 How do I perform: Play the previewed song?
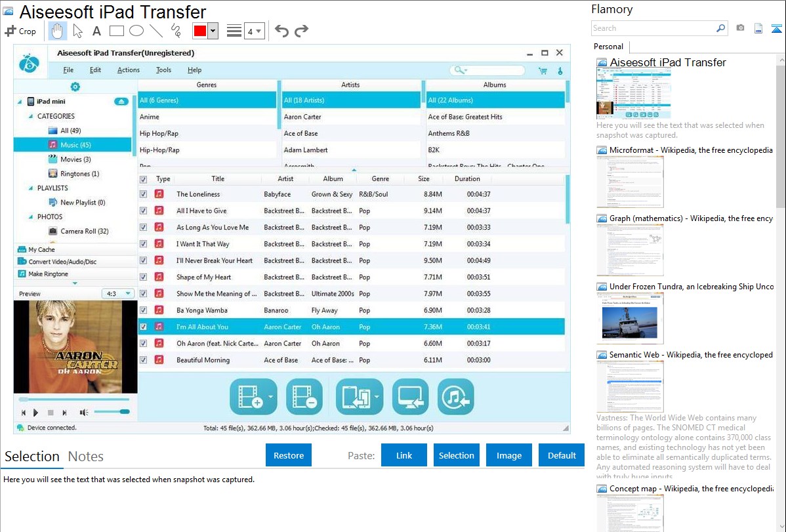point(35,413)
